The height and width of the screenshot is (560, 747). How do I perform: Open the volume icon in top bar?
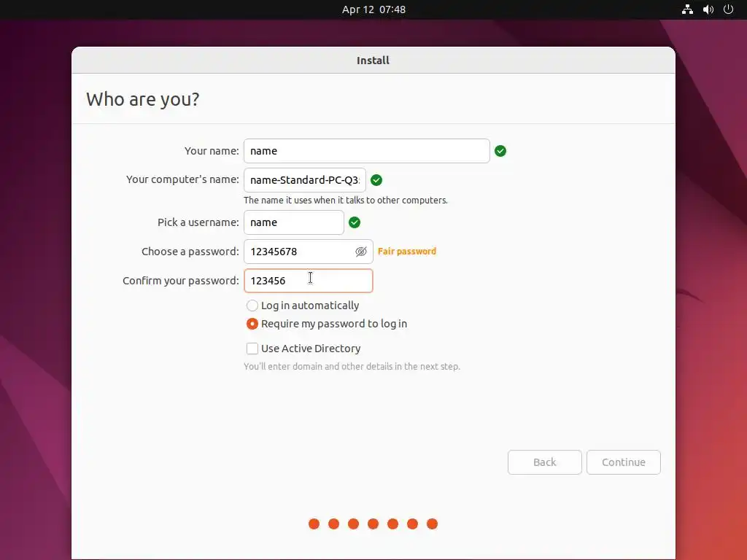pos(708,9)
